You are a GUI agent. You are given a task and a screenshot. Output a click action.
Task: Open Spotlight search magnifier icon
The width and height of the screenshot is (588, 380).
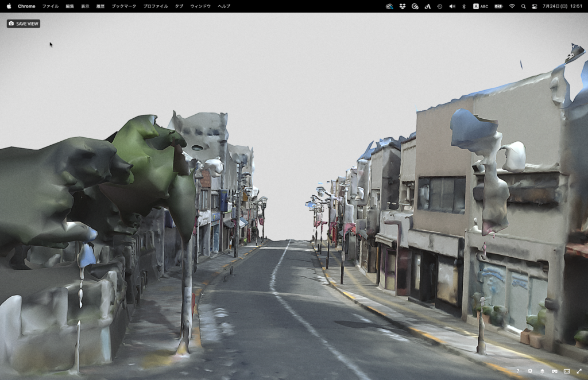523,6
